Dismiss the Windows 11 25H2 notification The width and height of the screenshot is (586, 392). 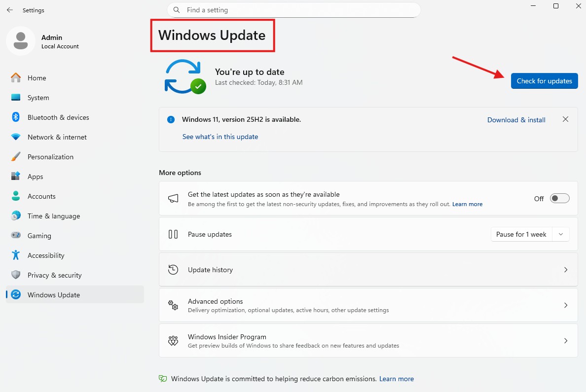[565, 119]
